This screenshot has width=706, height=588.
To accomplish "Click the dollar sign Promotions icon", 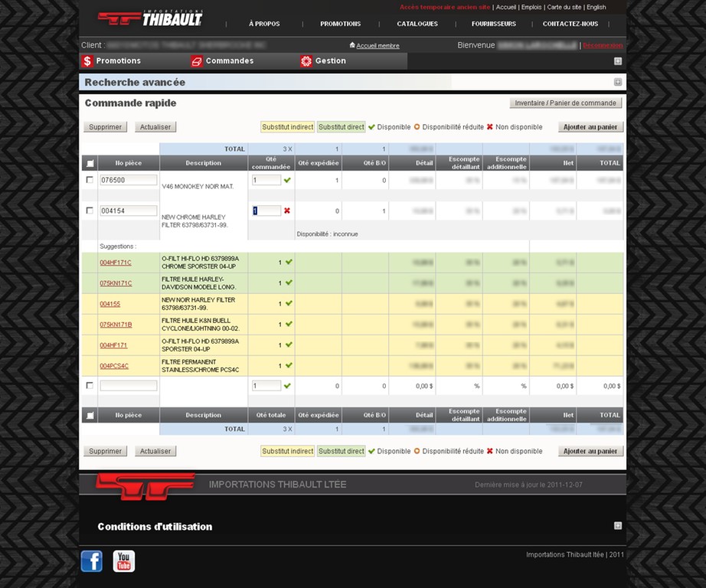I will (87, 61).
